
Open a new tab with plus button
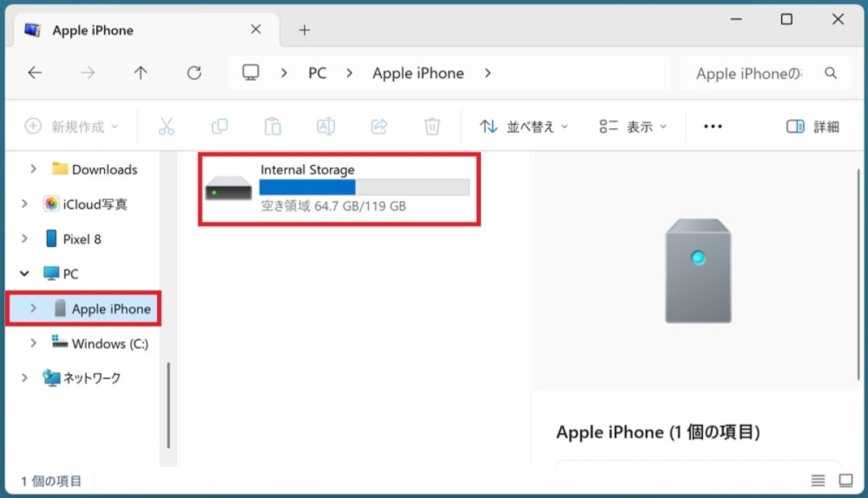(x=305, y=30)
